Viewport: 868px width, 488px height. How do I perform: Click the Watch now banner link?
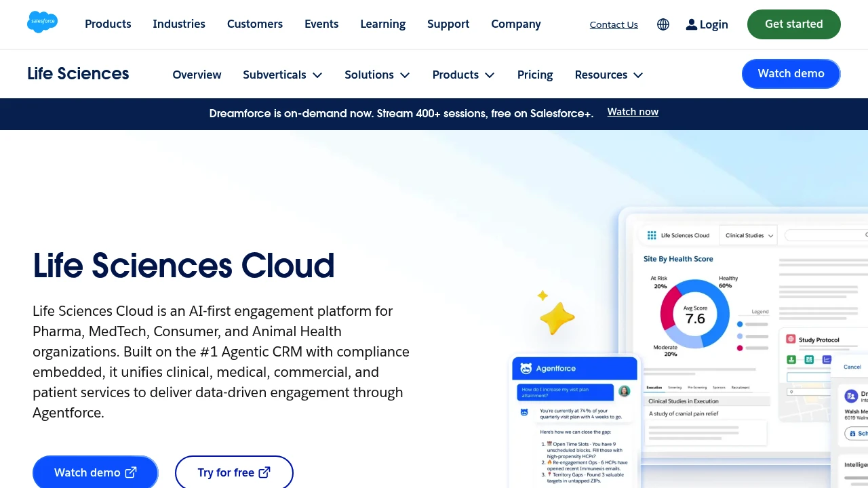coord(633,112)
